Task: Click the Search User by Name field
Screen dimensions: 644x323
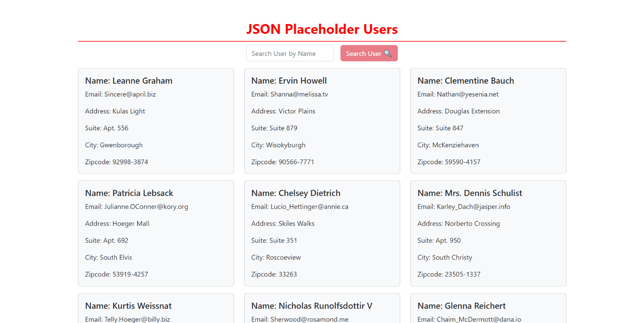Action: (x=290, y=53)
